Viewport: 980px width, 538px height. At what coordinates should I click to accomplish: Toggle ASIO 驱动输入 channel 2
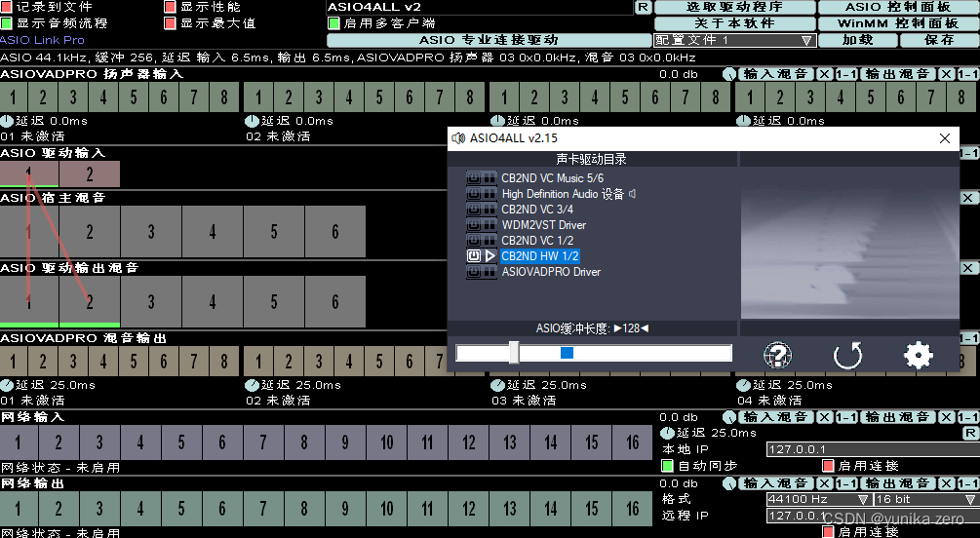click(90, 173)
